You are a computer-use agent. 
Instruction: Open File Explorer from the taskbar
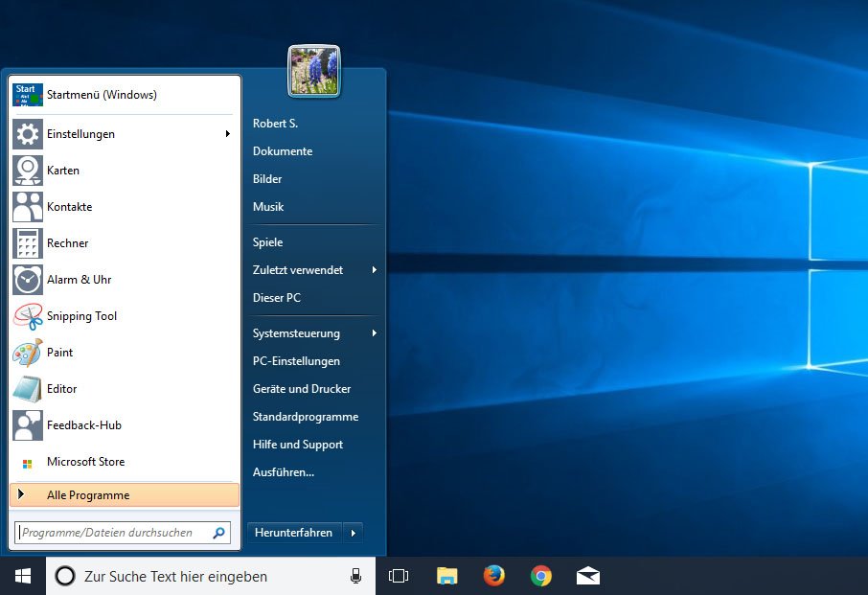pyautogui.click(x=446, y=576)
